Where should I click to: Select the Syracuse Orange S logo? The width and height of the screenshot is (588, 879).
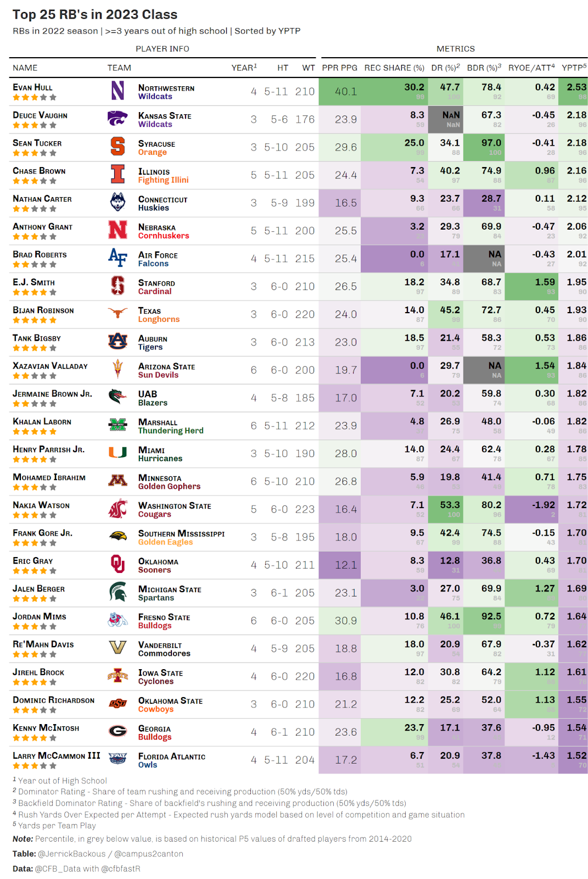tap(117, 147)
